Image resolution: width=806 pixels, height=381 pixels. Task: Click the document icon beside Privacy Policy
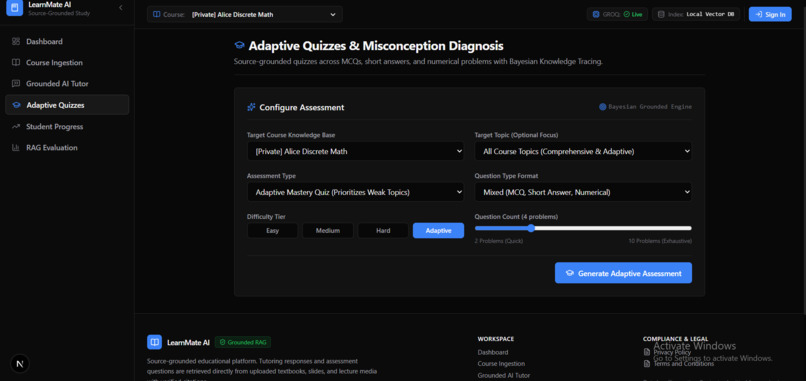647,352
